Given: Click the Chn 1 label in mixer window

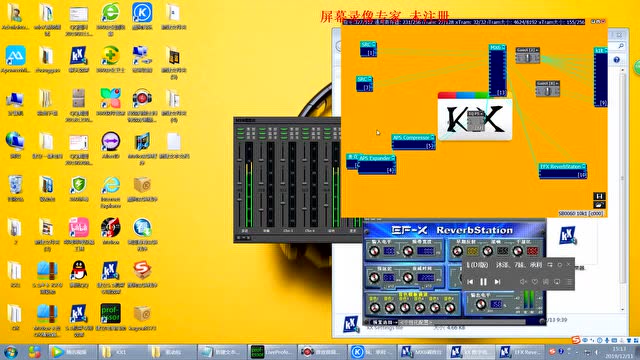Looking at the screenshot, I should (x=288, y=231).
